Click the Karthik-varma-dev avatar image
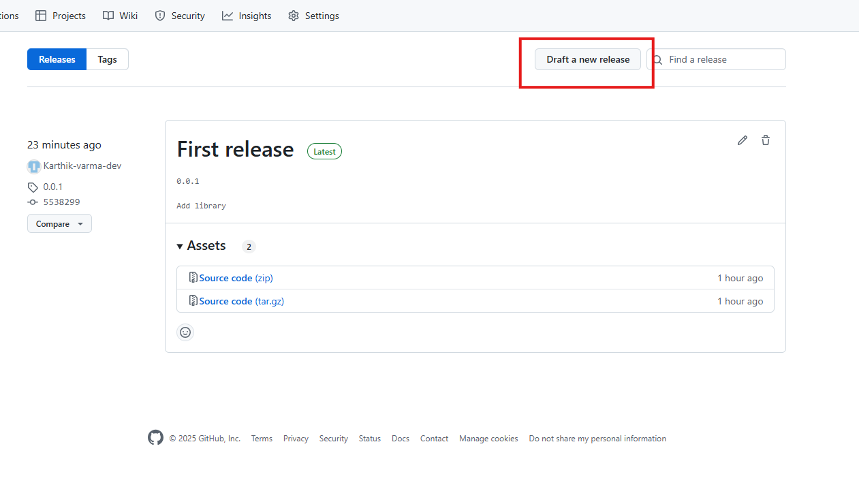This screenshot has width=859, height=504. click(x=34, y=166)
